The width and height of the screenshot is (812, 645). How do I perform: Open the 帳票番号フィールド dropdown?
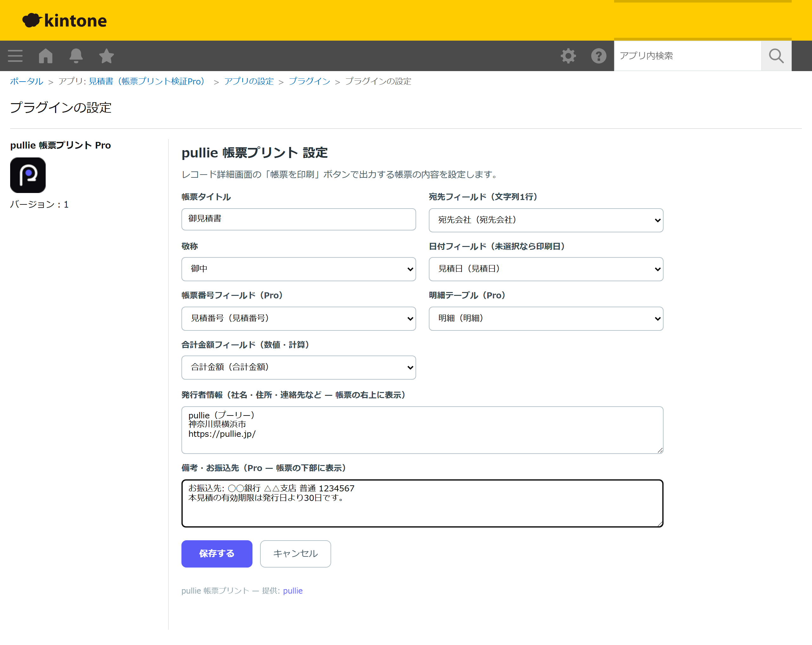tap(299, 319)
